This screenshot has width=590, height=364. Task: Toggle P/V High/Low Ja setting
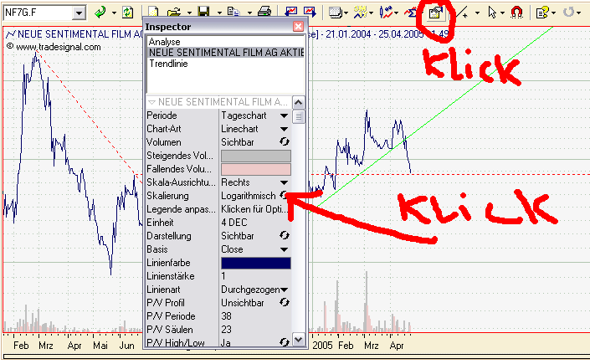[285, 341]
